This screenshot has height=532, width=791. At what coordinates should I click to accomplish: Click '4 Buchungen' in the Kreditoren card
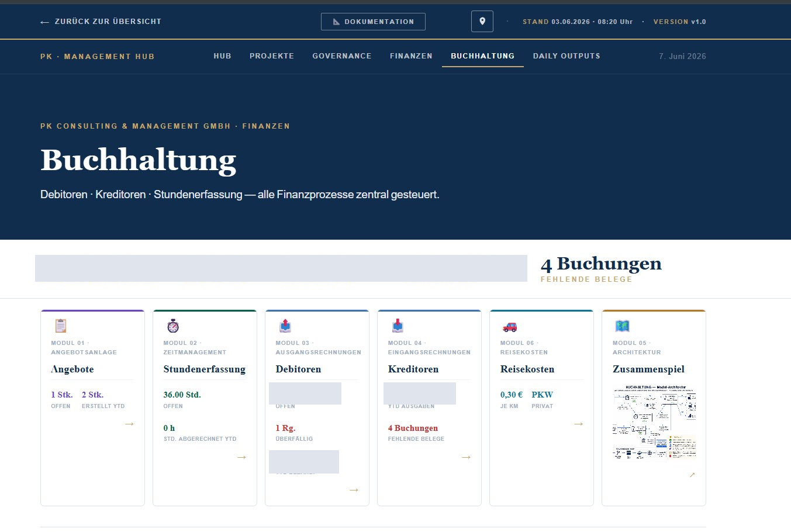pyautogui.click(x=413, y=428)
